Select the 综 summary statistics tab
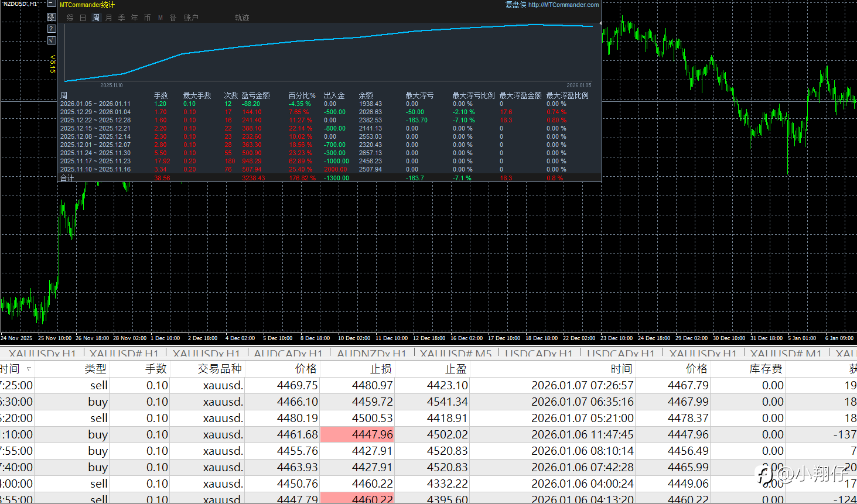The width and height of the screenshot is (857, 504). click(x=70, y=18)
